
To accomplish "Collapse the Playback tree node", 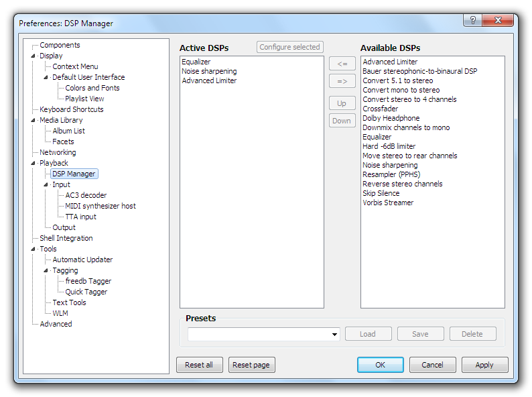I will coord(34,163).
